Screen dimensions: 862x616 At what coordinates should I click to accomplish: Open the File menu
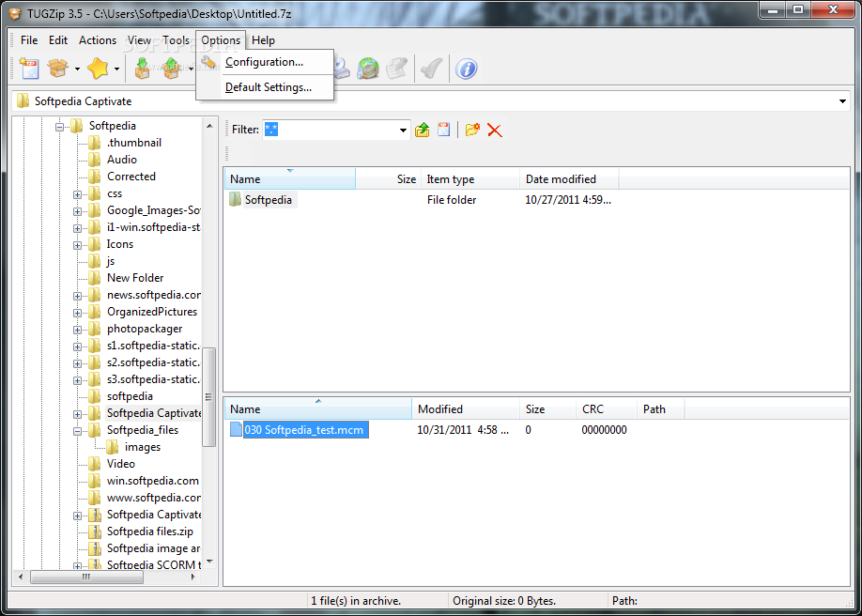click(29, 40)
